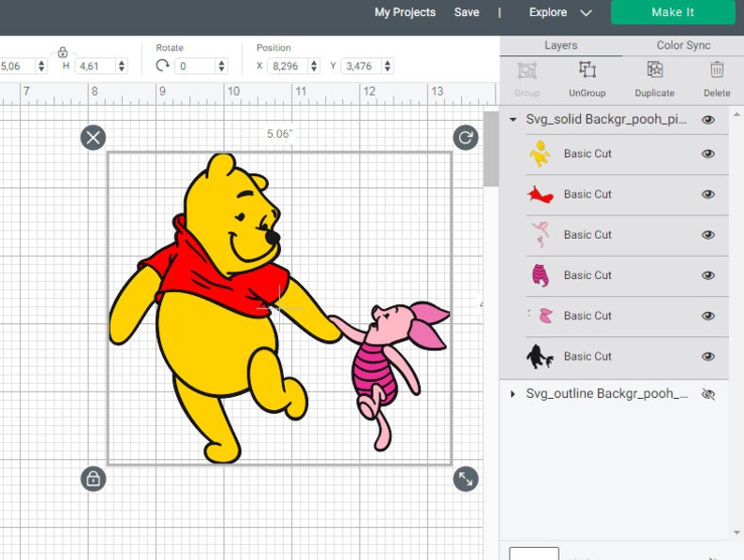Hide the yellow Pooh Basic Cut layer

(x=708, y=154)
